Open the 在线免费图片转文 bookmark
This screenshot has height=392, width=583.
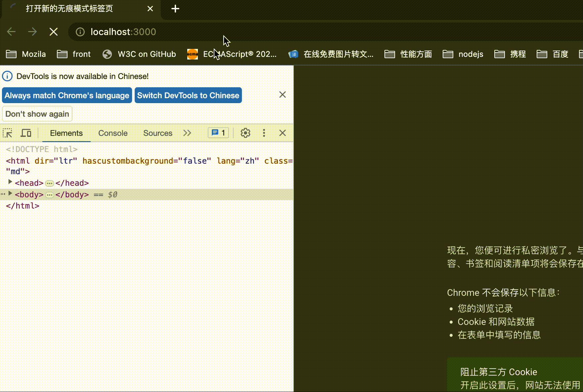click(x=331, y=54)
